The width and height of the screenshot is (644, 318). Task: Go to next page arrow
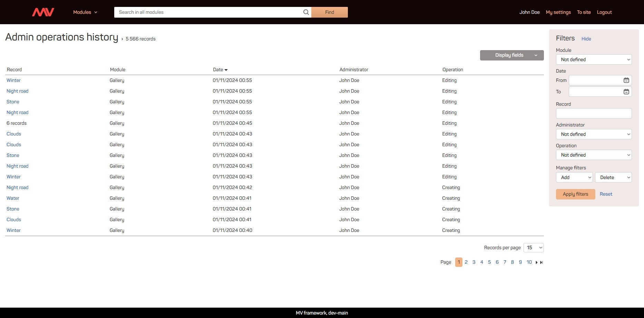[x=536, y=262]
